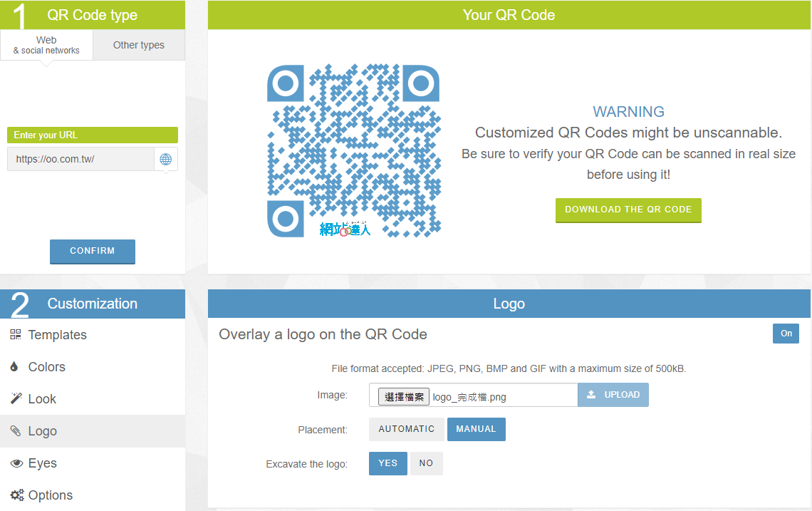The image size is (812, 511).
Task: Open the Templates customization section
Action: click(x=93, y=335)
